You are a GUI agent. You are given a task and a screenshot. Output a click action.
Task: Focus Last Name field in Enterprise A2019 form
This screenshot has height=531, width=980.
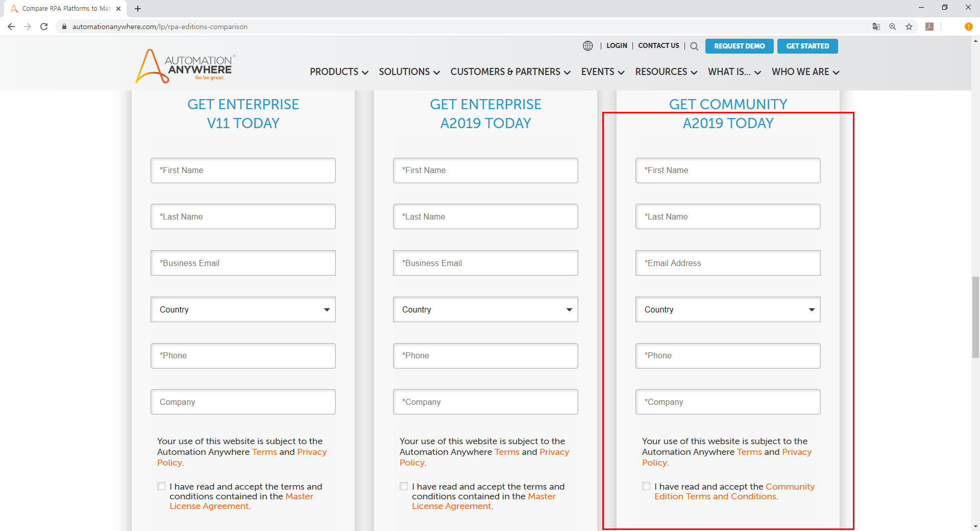point(485,216)
